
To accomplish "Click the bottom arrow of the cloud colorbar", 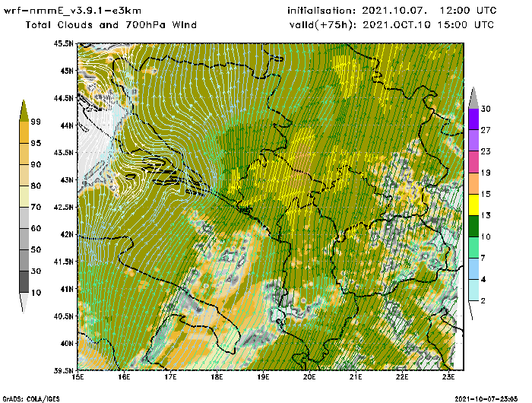I will tap(24, 303).
